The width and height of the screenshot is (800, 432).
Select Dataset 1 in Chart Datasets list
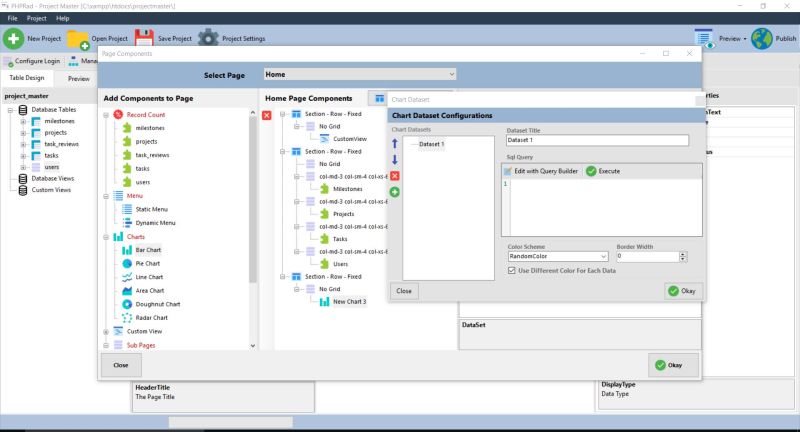pyautogui.click(x=431, y=144)
